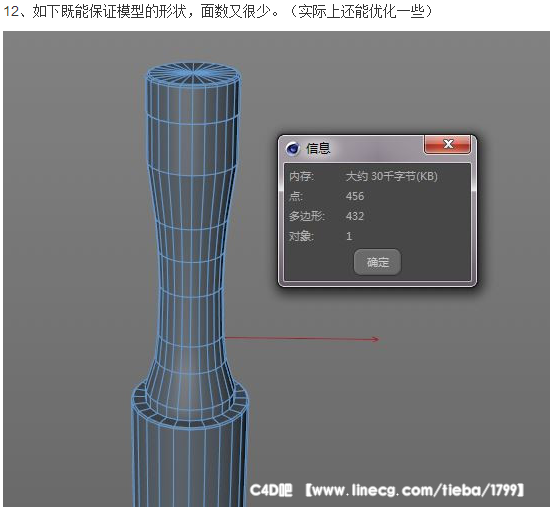Click the 信息 dialog title text

(318, 148)
